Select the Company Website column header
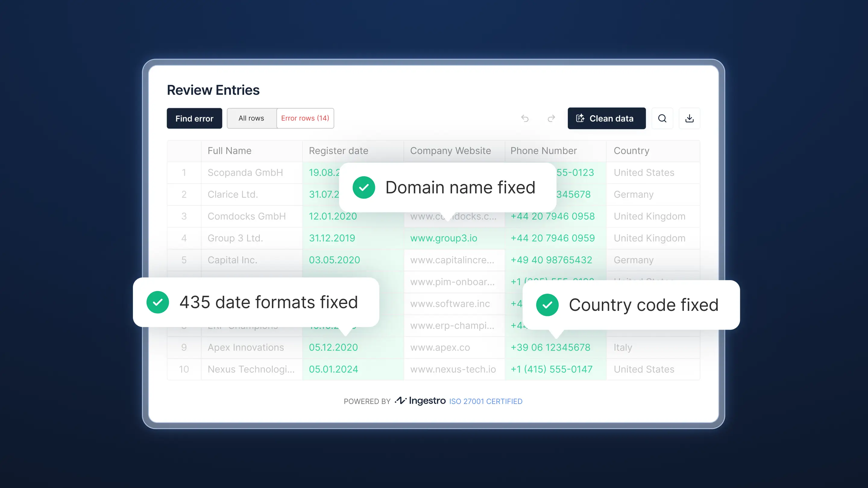The width and height of the screenshot is (868, 488). 454,151
